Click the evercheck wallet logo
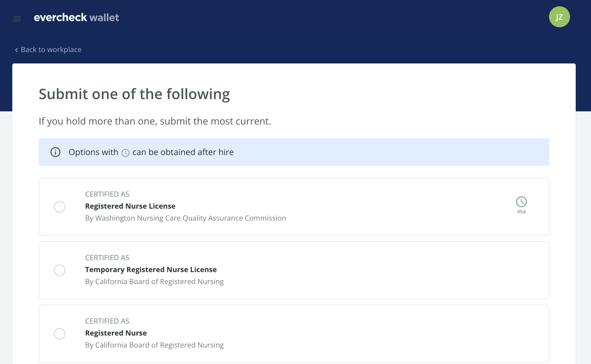Screen dimensions: 591x364 (x=76, y=17)
